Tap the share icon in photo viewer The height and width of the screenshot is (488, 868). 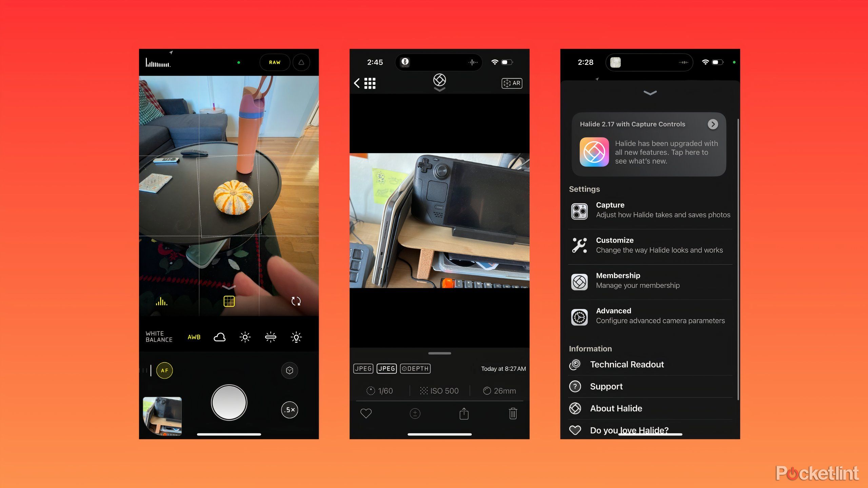[x=465, y=413]
